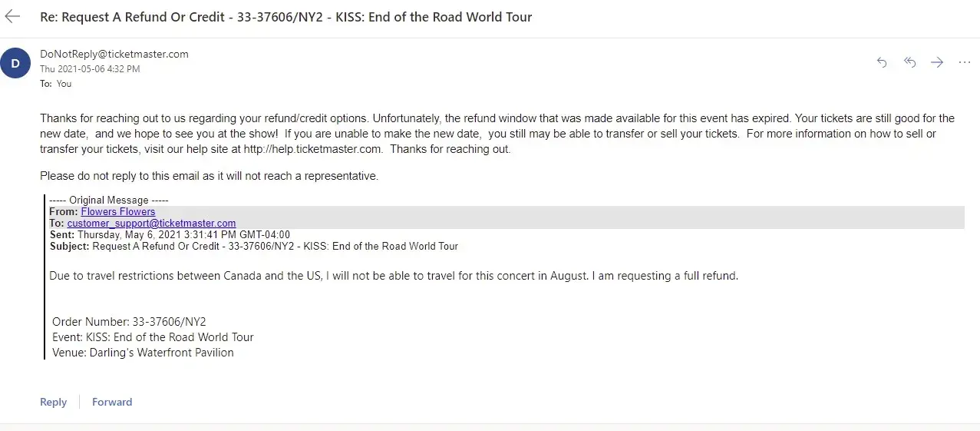This screenshot has width=980, height=431.
Task: Click the sender avatar with letter D
Action: 15,63
